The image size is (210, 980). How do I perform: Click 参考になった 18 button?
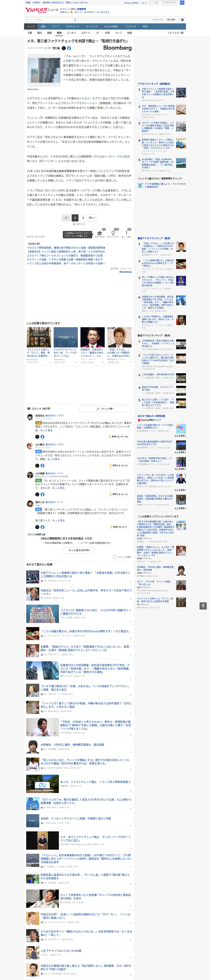(x=119, y=495)
